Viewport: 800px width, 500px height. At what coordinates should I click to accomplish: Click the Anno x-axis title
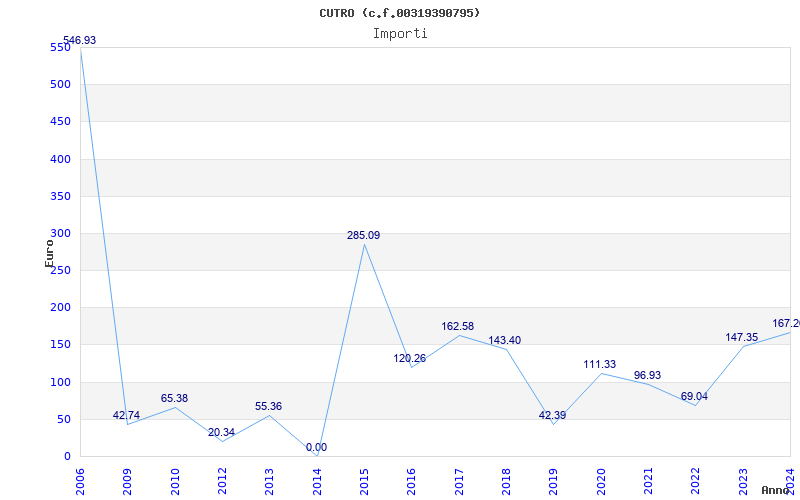776,491
